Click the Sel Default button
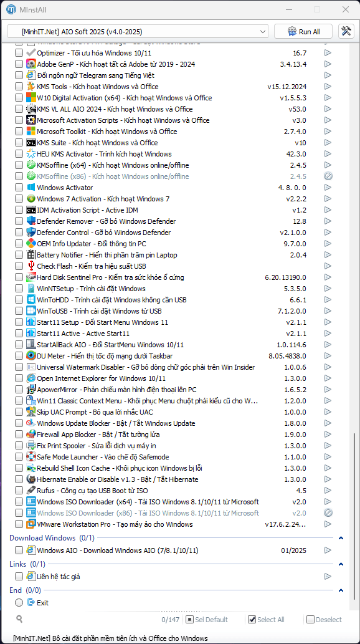Viewport: 360px width, 644px height. 207,620
